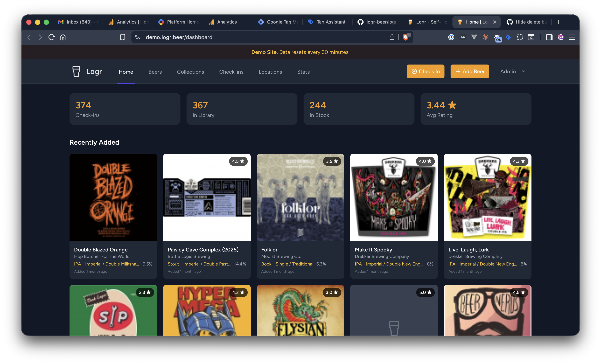Open the Paisley Cave Complex label image
The width and height of the screenshot is (601, 364).
pos(207,197)
